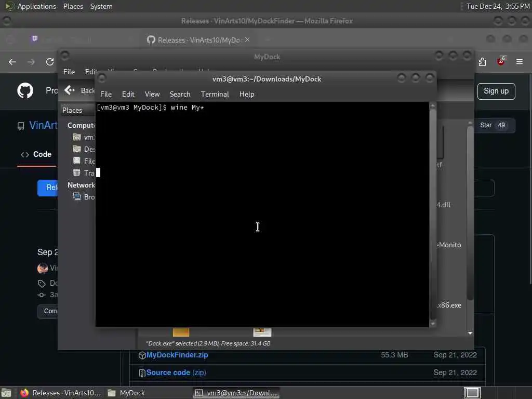Open File menu in MyDock file manager
Image resolution: width=532 pixels, height=399 pixels.
[69, 72]
